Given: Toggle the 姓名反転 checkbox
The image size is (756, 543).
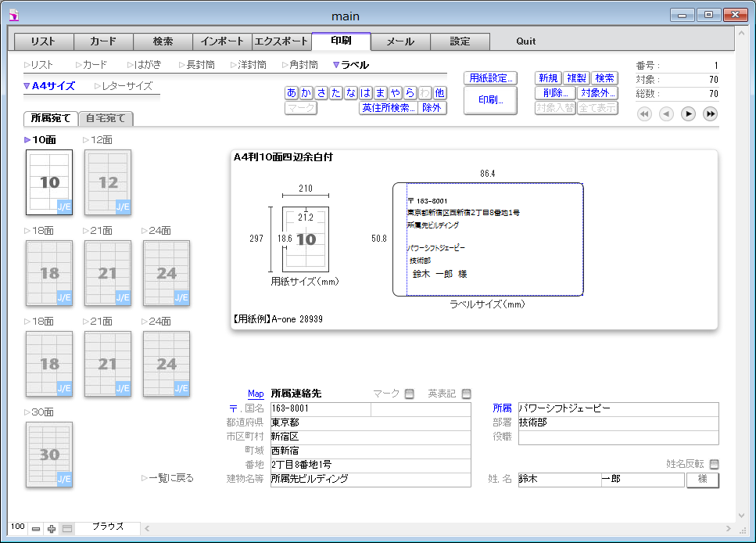Looking at the screenshot, I should 713,464.
